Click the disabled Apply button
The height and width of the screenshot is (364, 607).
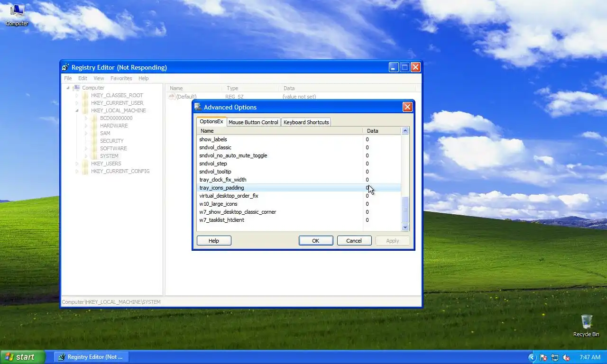pyautogui.click(x=393, y=241)
